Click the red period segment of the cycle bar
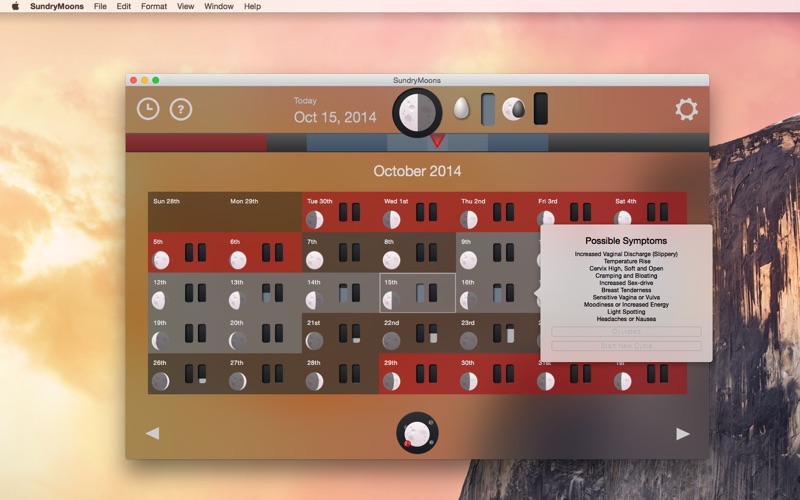 [x=196, y=142]
